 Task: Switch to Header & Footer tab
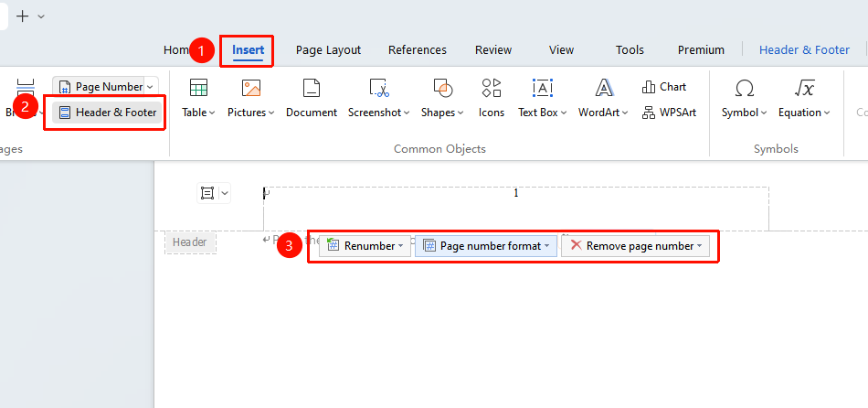(804, 50)
